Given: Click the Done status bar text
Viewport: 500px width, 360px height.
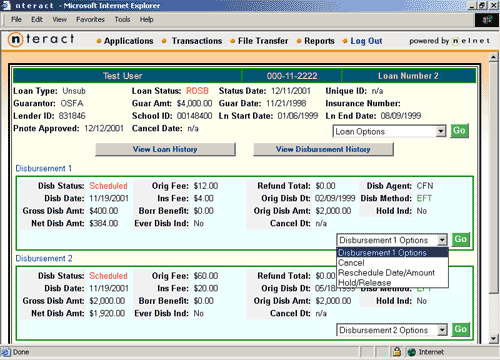Looking at the screenshot, I should [21, 352].
